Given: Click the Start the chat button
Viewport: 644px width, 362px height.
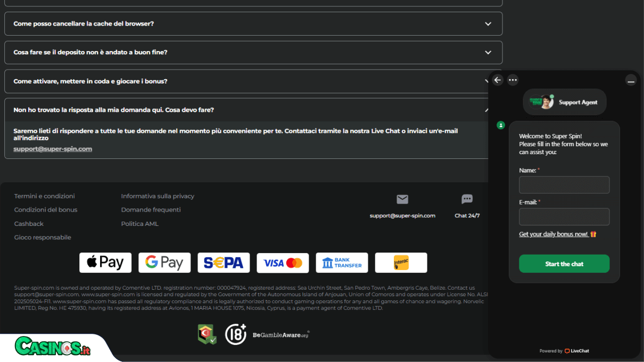Looking at the screenshot, I should coord(564,264).
